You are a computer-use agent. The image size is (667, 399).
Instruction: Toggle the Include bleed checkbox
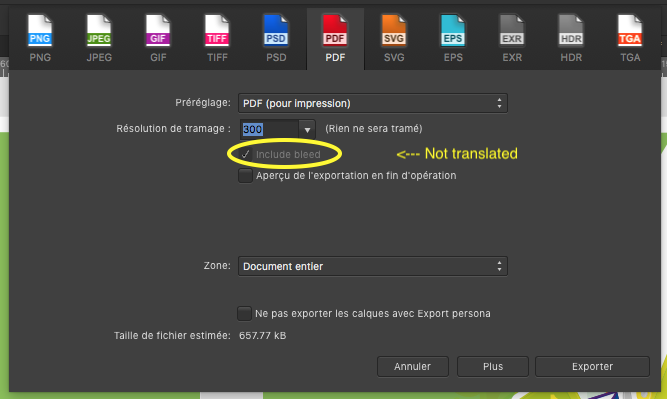click(x=245, y=154)
